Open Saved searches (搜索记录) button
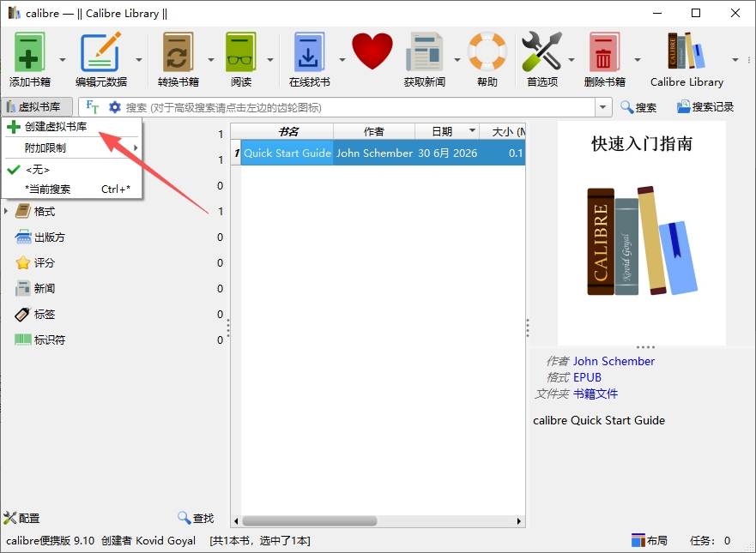The height and width of the screenshot is (553, 756). point(705,107)
